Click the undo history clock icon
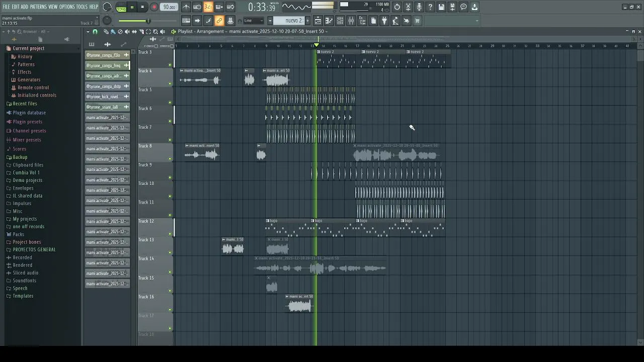The width and height of the screenshot is (644, 362). (397, 7)
